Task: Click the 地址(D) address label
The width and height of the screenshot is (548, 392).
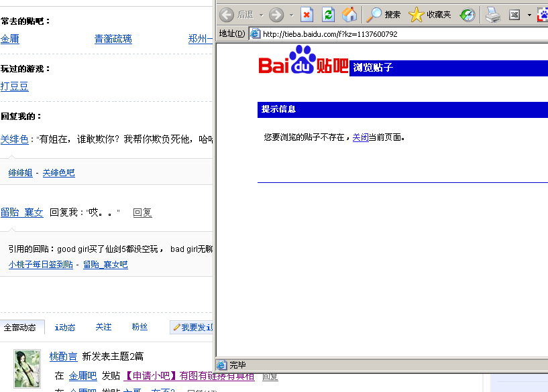Action: (x=232, y=34)
